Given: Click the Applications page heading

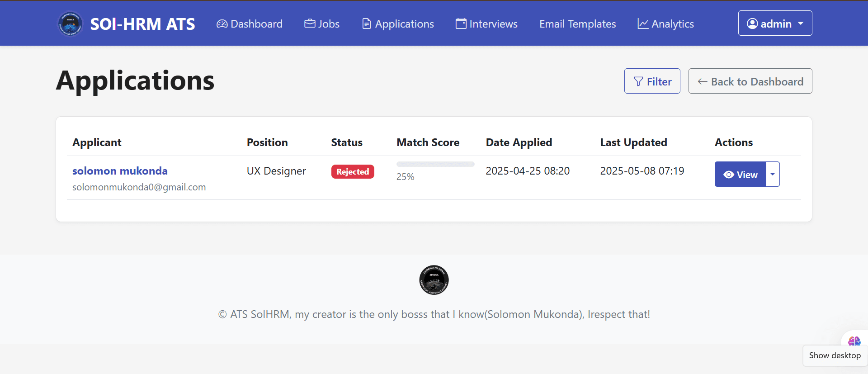Looking at the screenshot, I should 135,81.
